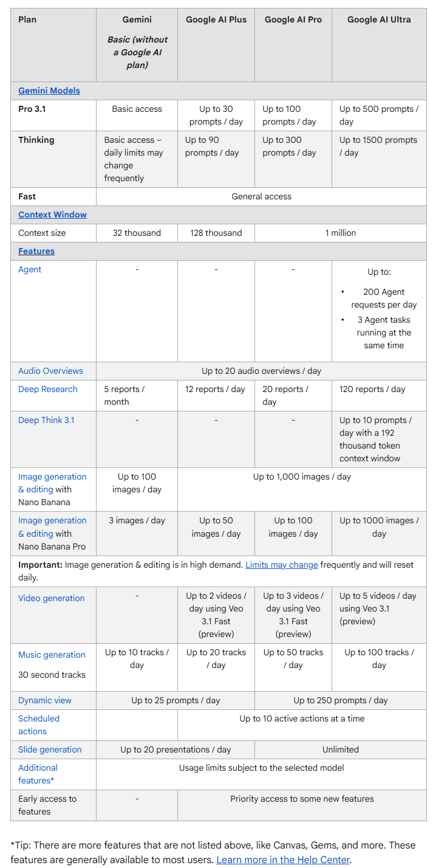Click 'Up to 100 tracks / day' cell
436x868 pixels.
click(379, 667)
